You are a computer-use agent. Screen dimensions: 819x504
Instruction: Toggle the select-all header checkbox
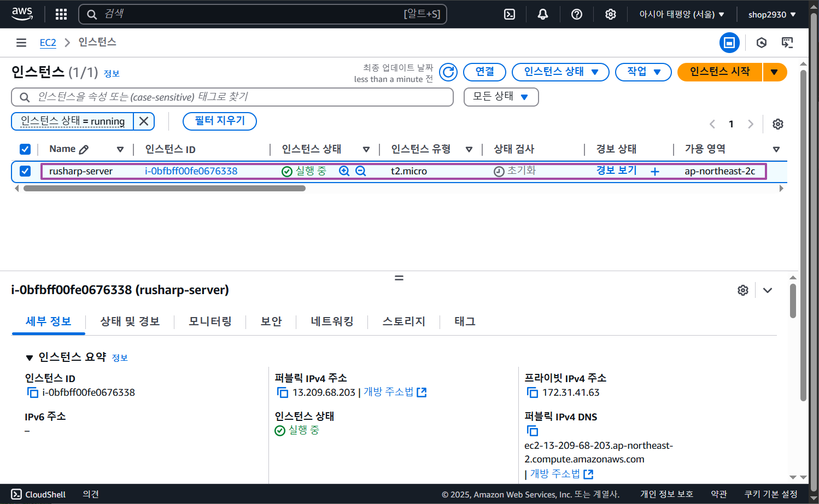pyautogui.click(x=25, y=149)
